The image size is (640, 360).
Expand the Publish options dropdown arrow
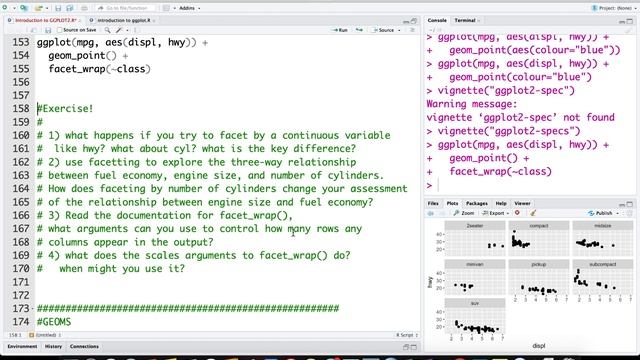pyautogui.click(x=617, y=213)
